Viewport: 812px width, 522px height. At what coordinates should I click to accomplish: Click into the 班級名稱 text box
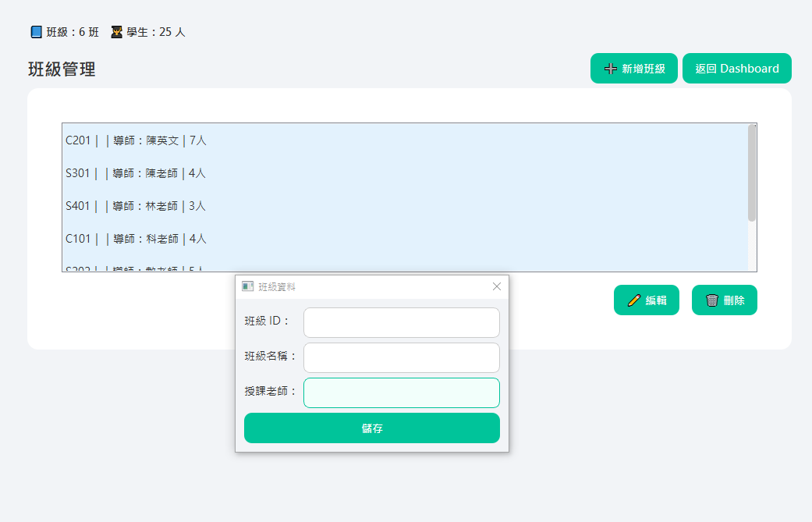(401, 357)
